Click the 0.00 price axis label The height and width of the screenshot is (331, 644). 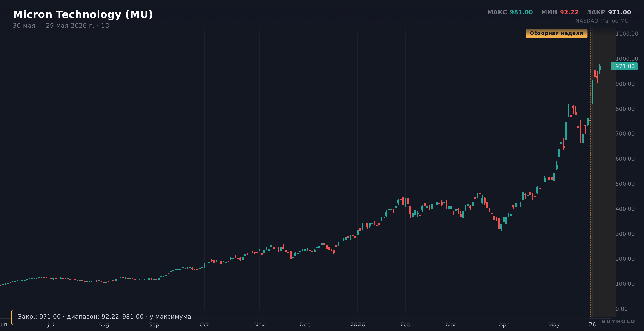622,309
